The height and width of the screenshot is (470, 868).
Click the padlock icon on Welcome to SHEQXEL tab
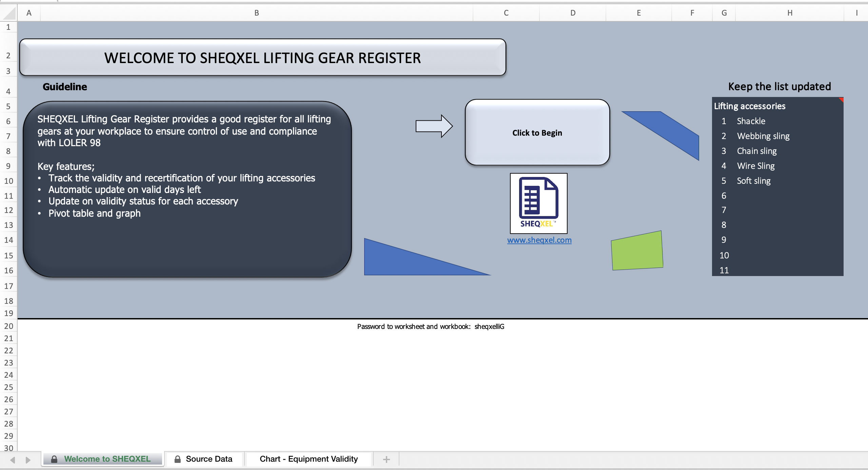54,459
